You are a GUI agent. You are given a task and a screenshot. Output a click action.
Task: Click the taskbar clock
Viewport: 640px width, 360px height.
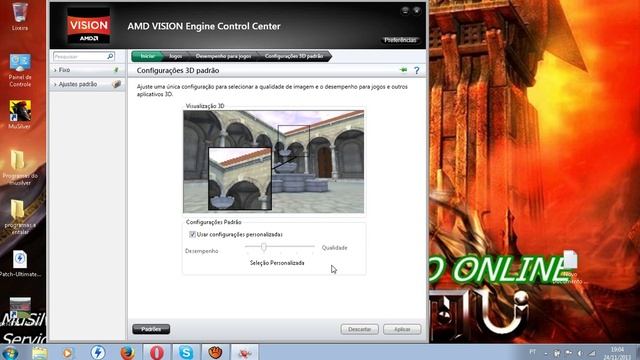(x=617, y=353)
